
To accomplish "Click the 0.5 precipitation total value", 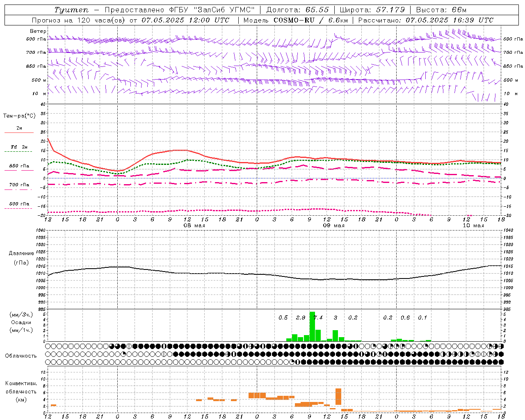I will pos(283,318).
